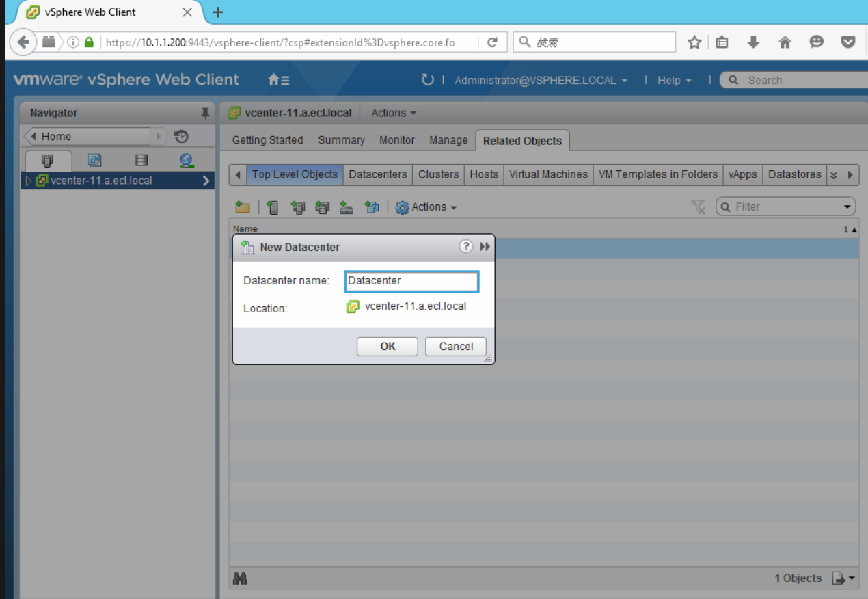Open the home menu icon beside vSphere Web Client
Screen dimensions: 868x599
click(x=278, y=80)
